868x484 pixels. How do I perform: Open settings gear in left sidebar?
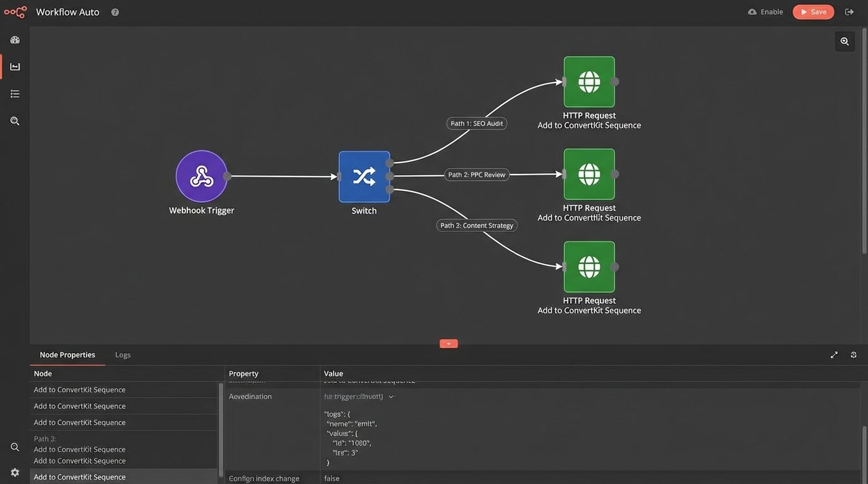pos(15,472)
